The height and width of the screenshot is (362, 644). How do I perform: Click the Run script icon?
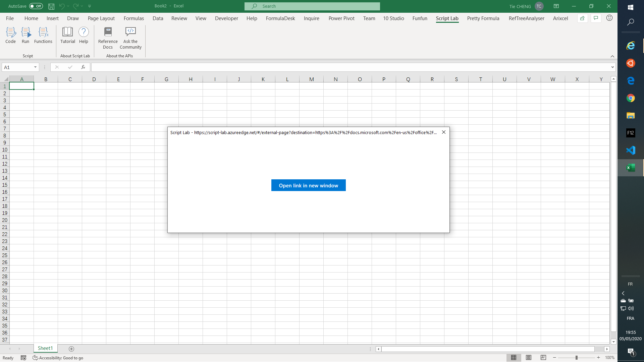25,35
